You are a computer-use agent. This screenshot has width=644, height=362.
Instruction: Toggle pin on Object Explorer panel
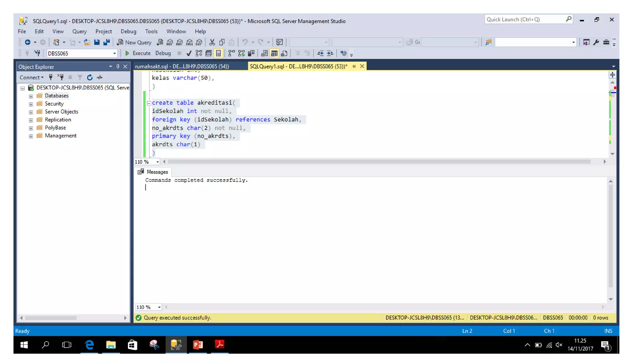click(x=118, y=67)
